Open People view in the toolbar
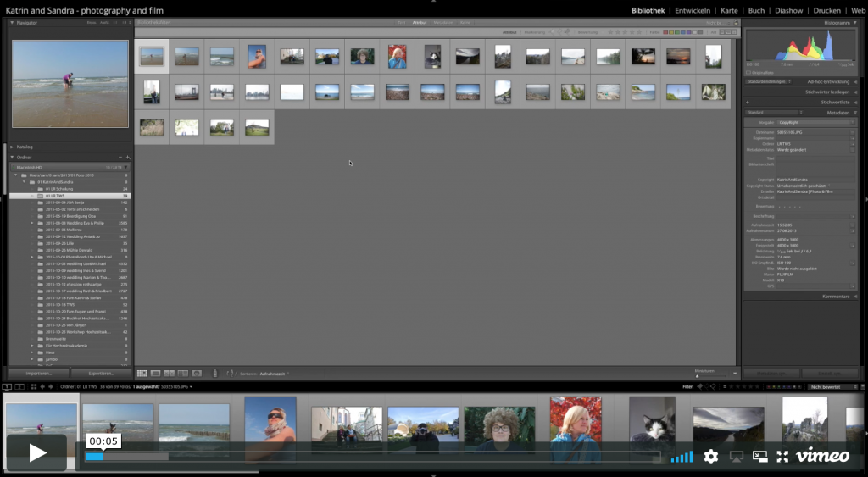 pyautogui.click(x=197, y=374)
